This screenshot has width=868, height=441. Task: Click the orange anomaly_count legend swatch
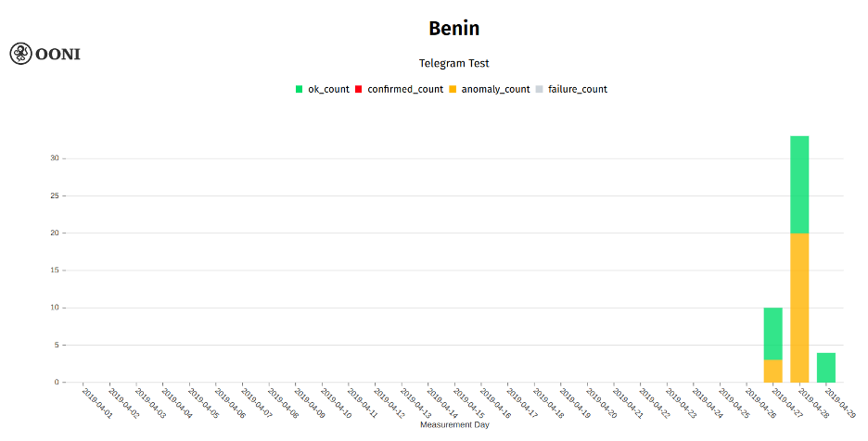coord(453,89)
